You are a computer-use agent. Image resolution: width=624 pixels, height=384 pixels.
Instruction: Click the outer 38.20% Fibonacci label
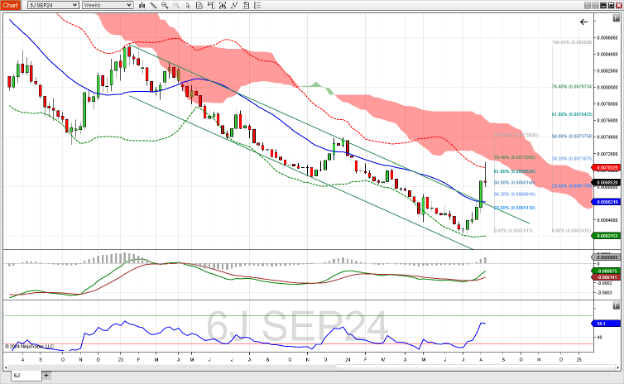(572, 158)
